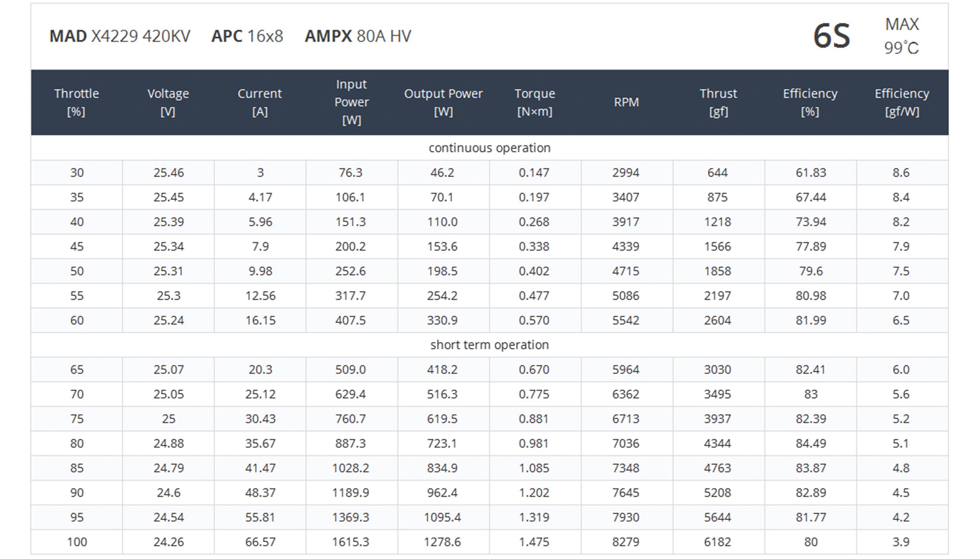980x559 pixels.
Task: Click the MAX 99°C temperature label
Action: tap(901, 36)
